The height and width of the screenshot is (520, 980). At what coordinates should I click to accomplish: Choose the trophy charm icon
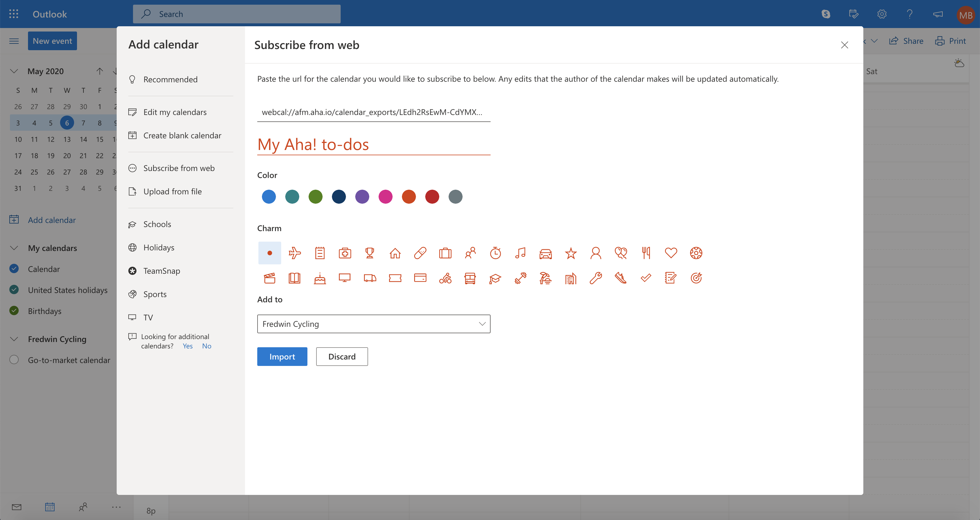point(370,253)
